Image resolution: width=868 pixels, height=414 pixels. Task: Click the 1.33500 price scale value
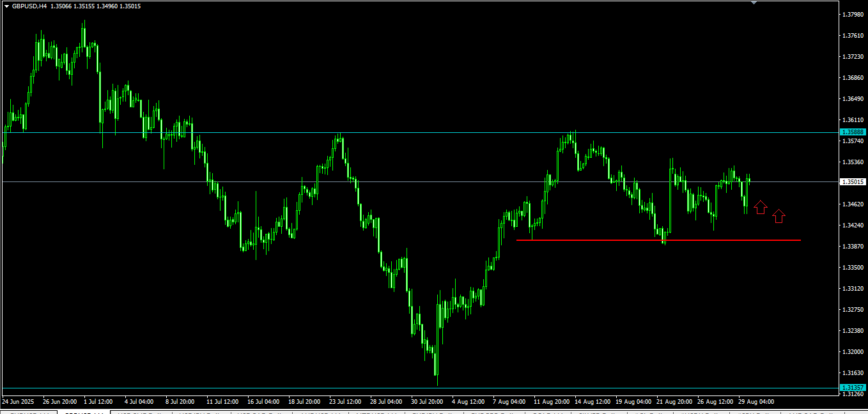click(854, 268)
